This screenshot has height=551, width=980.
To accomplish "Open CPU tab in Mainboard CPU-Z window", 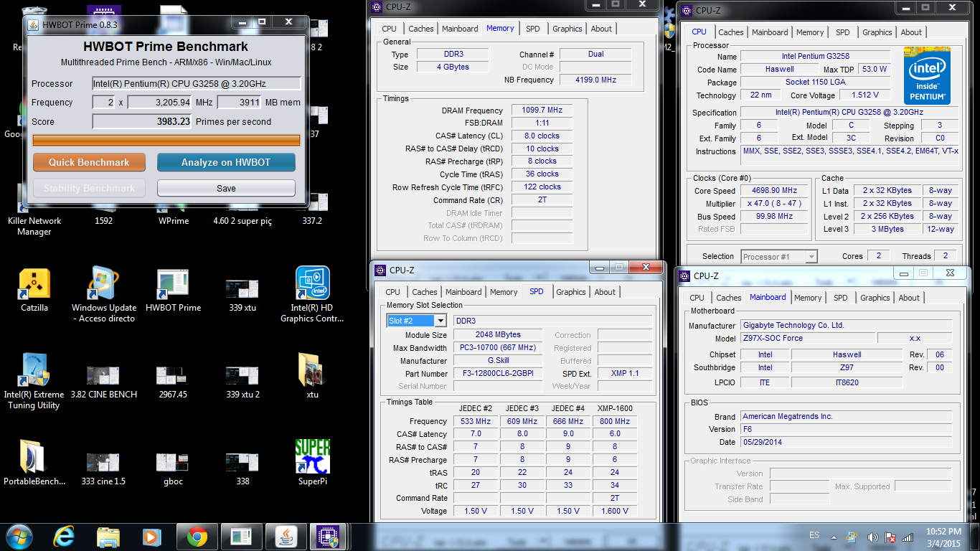I will (697, 298).
